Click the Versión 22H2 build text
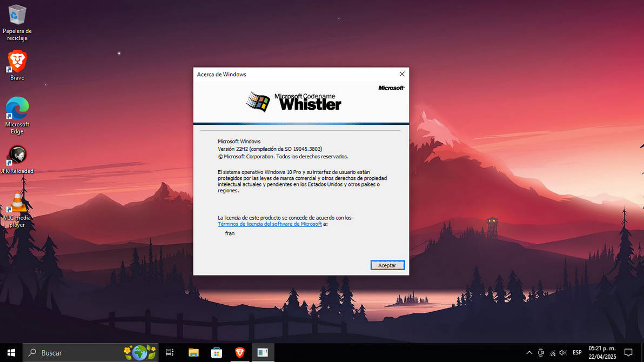The width and height of the screenshot is (644, 362). [270, 149]
